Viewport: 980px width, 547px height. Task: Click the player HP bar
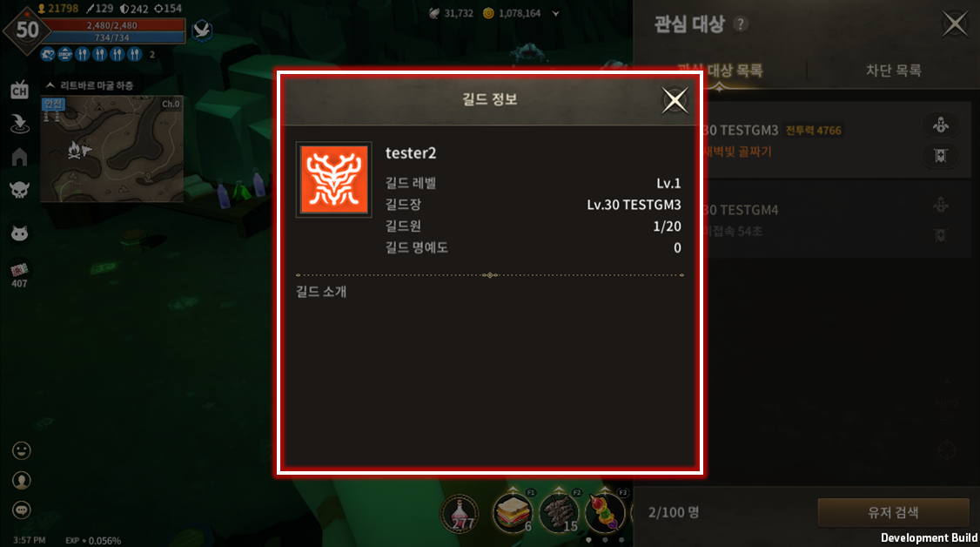tap(112, 25)
